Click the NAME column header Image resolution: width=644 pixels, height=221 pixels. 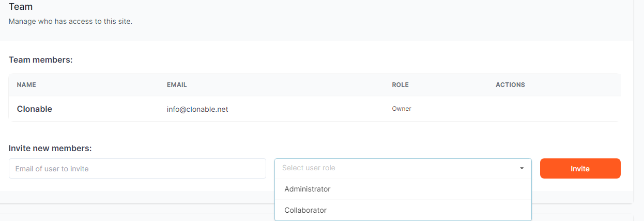tap(26, 85)
